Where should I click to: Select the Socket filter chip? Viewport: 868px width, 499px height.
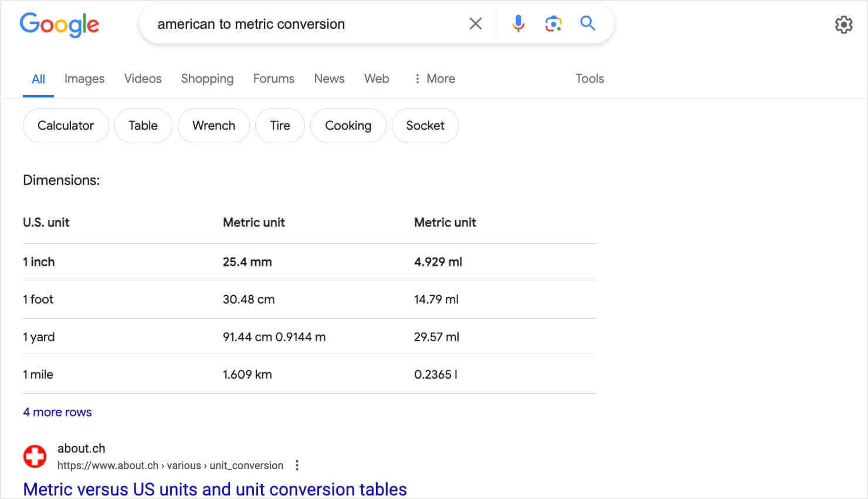(425, 125)
